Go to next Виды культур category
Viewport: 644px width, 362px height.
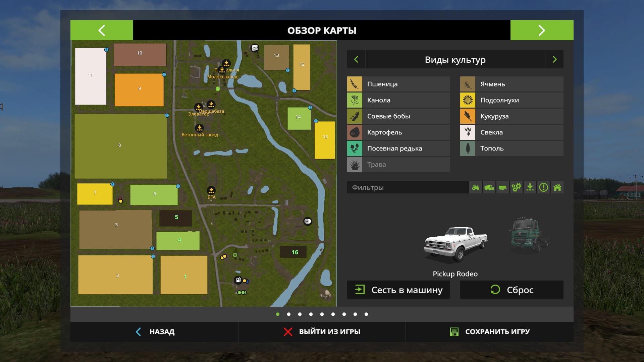(x=554, y=60)
